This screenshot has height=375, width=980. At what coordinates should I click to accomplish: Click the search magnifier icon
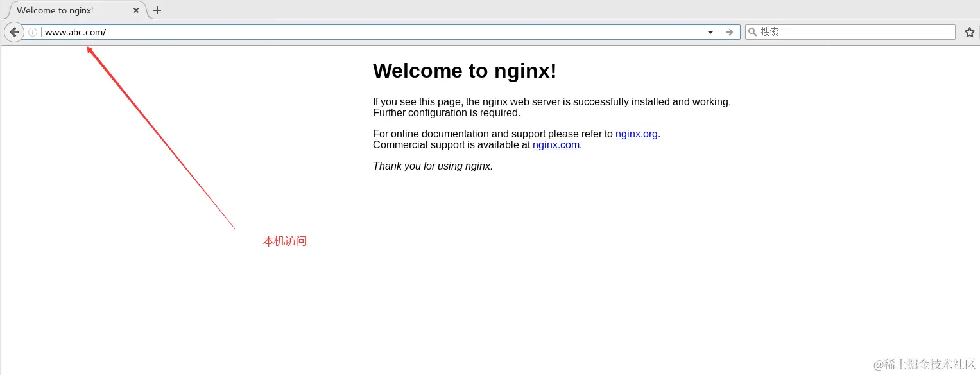coord(753,31)
